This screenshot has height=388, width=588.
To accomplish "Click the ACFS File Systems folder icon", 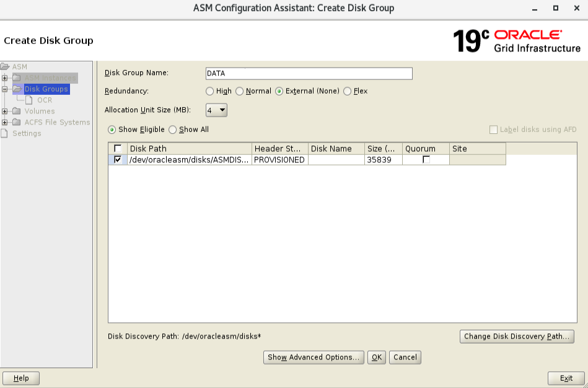I will [17, 122].
